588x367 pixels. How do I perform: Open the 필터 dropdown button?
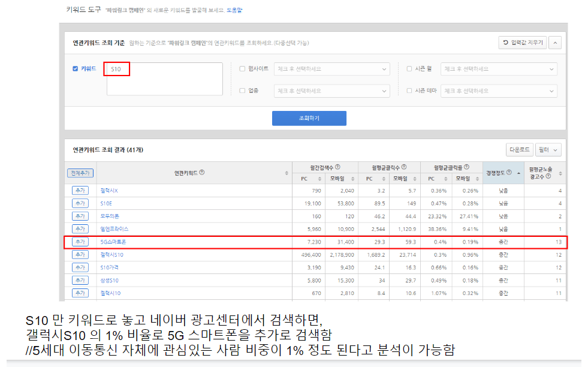tap(548, 149)
